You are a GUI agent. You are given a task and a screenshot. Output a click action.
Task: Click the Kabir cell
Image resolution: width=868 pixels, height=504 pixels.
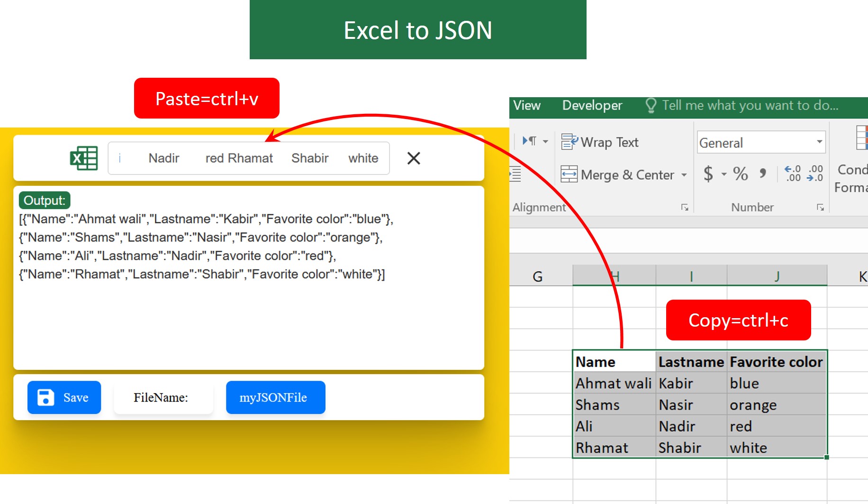pyautogui.click(x=691, y=383)
